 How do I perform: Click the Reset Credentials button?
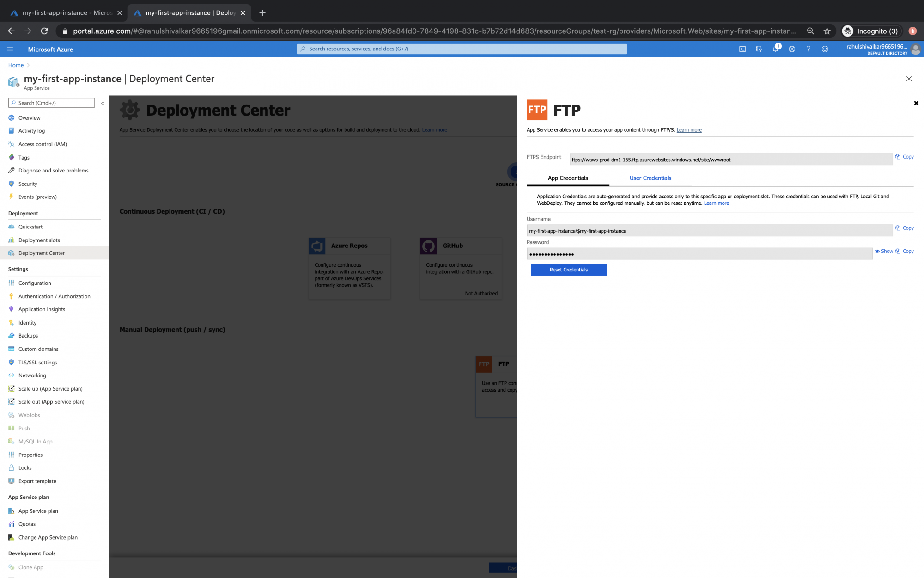point(569,270)
